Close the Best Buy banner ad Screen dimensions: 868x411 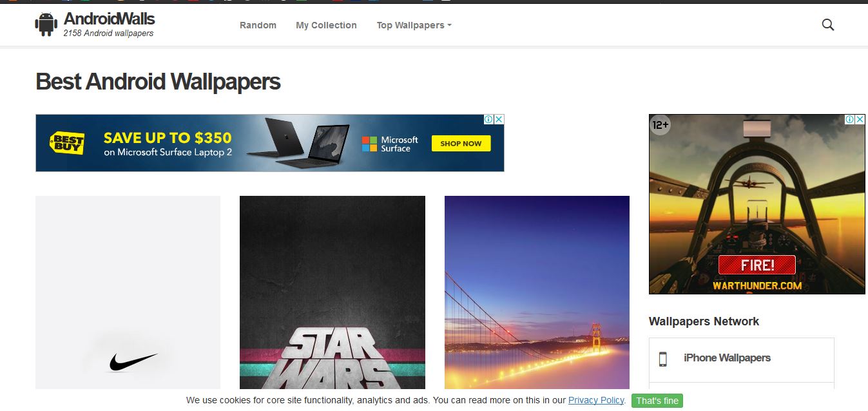(499, 119)
